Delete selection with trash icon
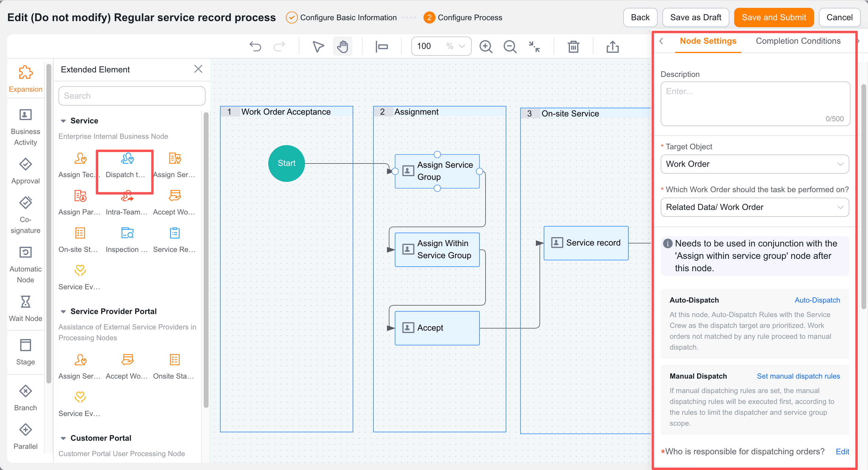Viewport: 868px width, 470px height. (x=573, y=46)
